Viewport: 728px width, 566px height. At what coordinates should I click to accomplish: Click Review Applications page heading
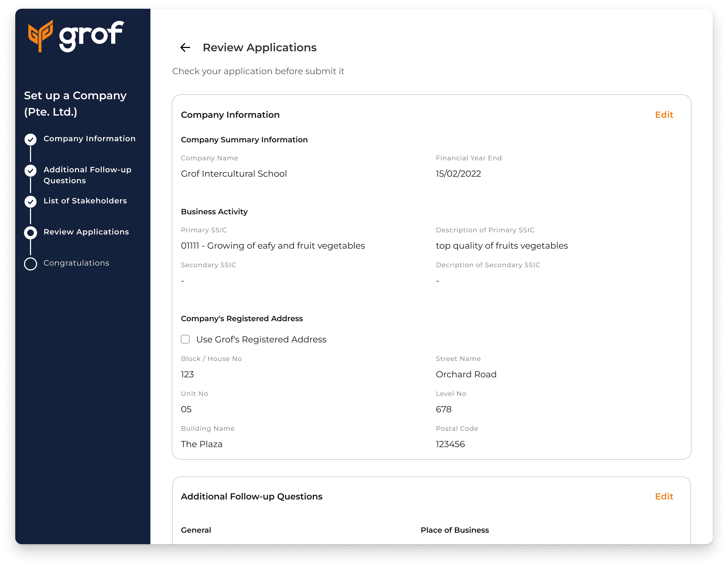pyautogui.click(x=260, y=47)
